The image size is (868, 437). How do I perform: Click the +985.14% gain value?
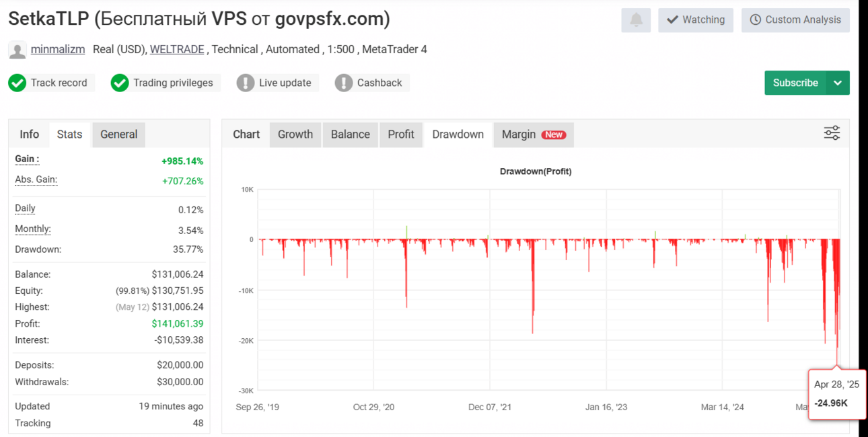pos(182,161)
